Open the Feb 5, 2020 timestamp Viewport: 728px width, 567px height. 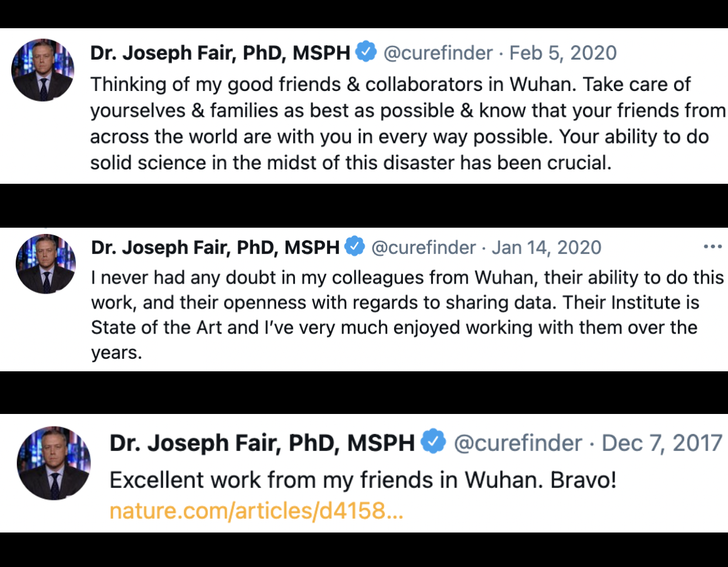[563, 53]
